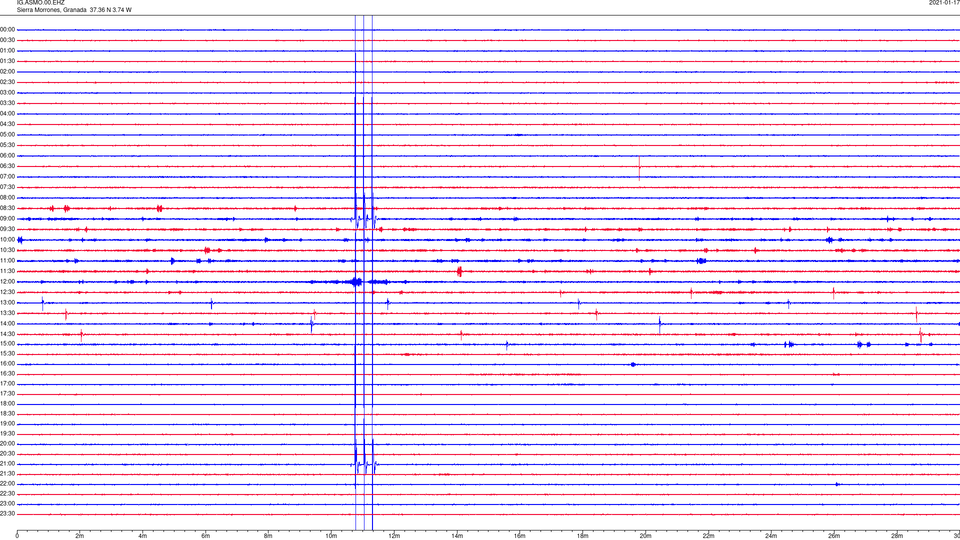Select the 00:30 trace time label

pyautogui.click(x=7, y=40)
